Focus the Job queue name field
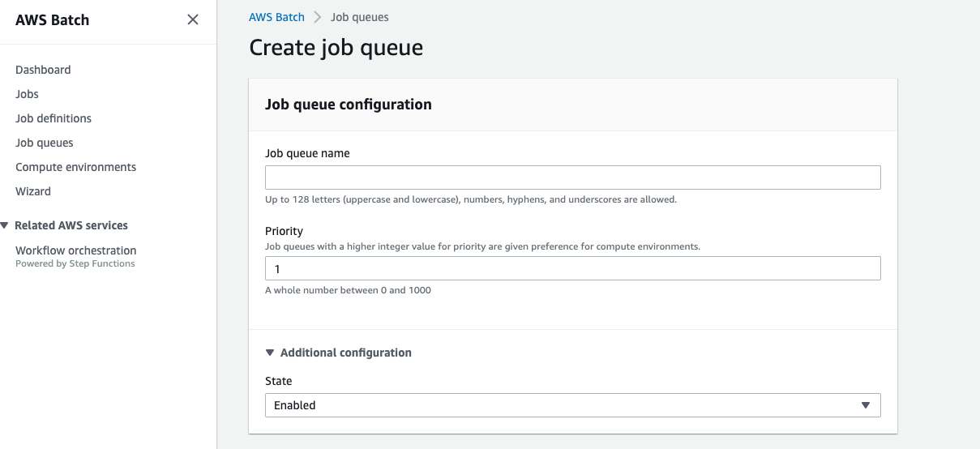The width and height of the screenshot is (980, 449). pyautogui.click(x=573, y=177)
